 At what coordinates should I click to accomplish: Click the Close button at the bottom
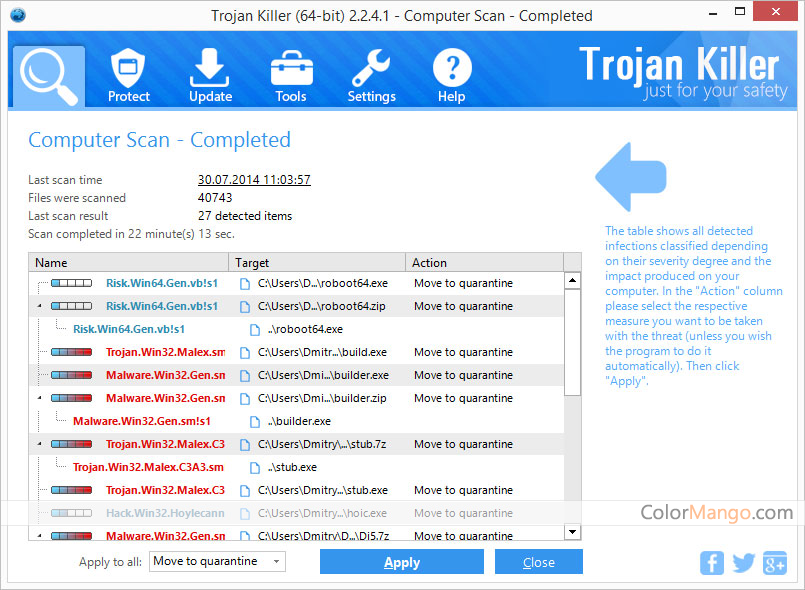click(539, 562)
